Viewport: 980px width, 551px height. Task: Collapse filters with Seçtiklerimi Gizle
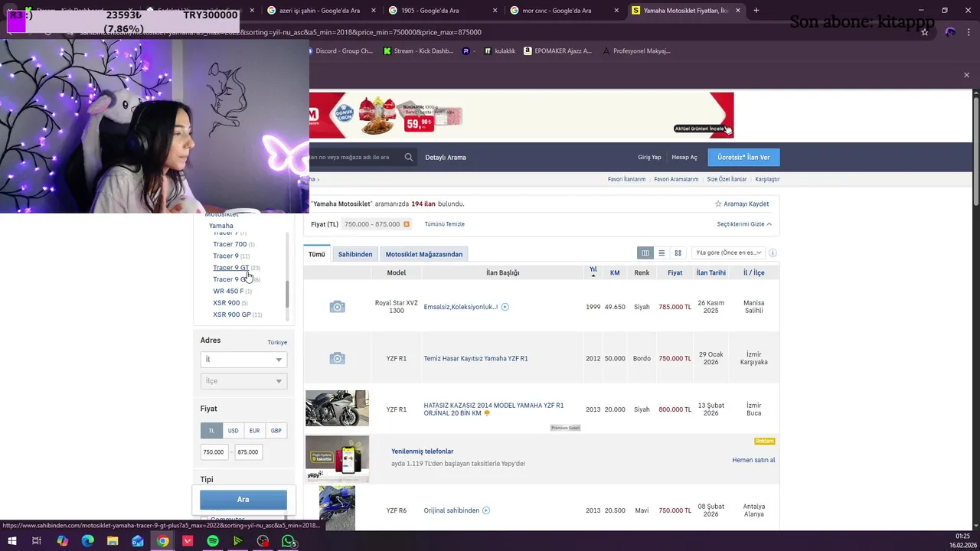click(744, 224)
